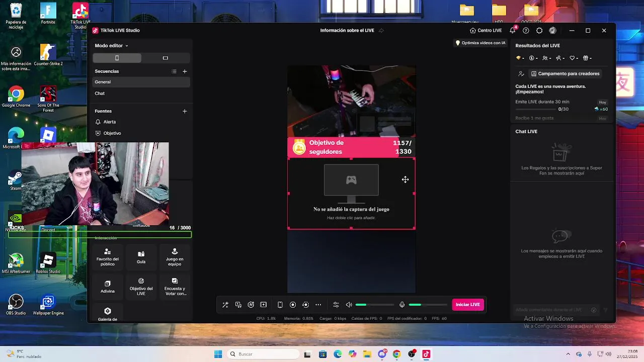Expand the Modo editor dropdown

coord(112,46)
